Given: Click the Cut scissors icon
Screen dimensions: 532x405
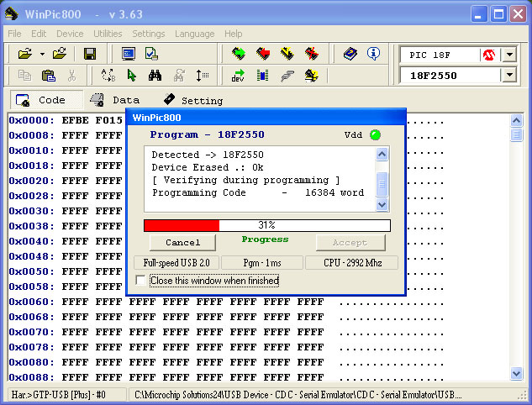Looking at the screenshot, I should 71,76.
